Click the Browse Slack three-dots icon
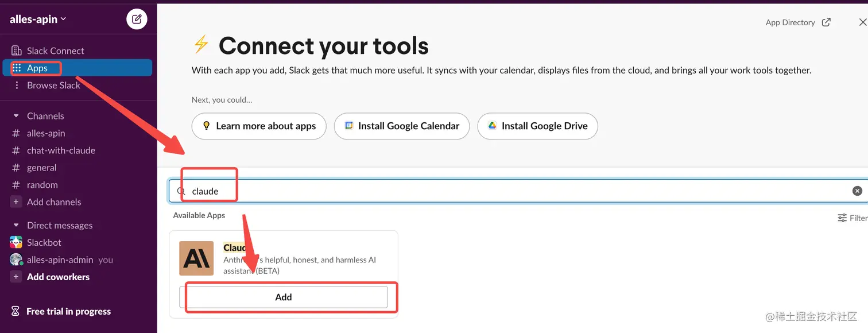868x333 pixels. click(17, 85)
